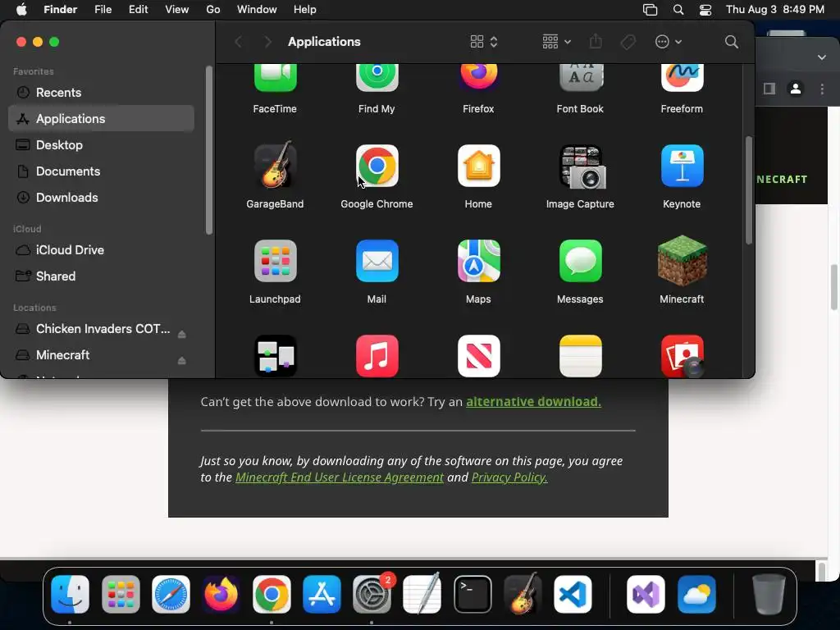Open Spotlight search in menu bar
Image resolution: width=840 pixels, height=630 pixels.
point(678,10)
